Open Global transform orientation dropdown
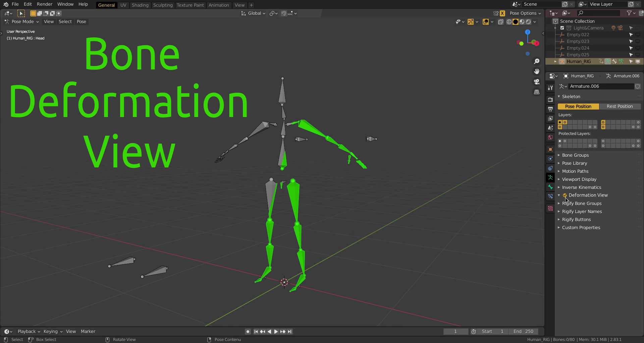 pos(253,13)
